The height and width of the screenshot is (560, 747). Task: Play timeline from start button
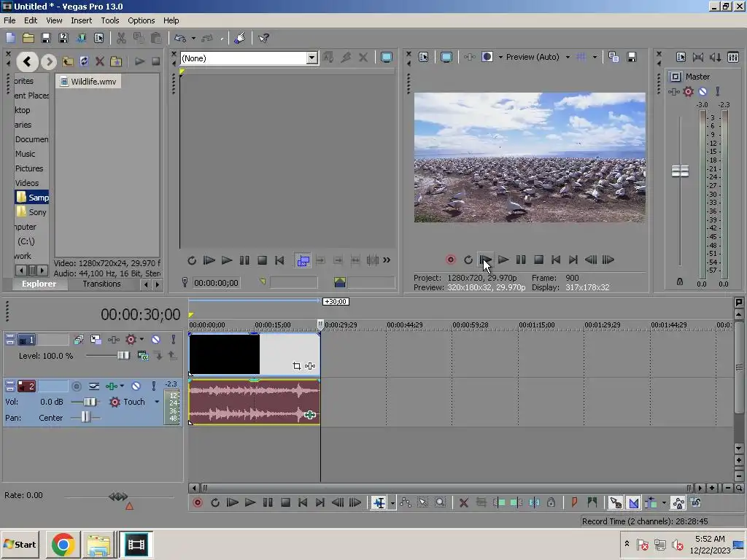pos(233,502)
